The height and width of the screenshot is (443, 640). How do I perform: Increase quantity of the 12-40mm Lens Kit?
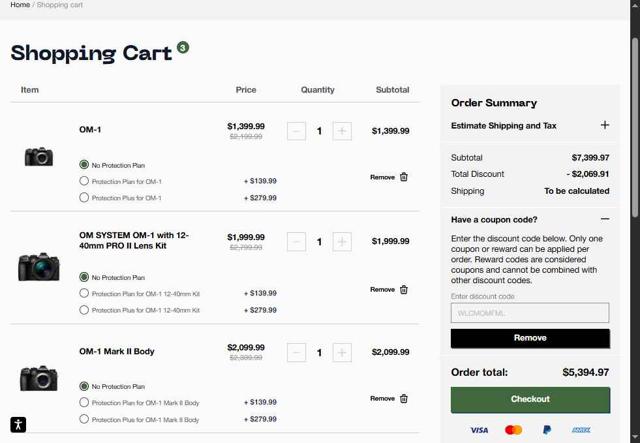click(x=342, y=242)
